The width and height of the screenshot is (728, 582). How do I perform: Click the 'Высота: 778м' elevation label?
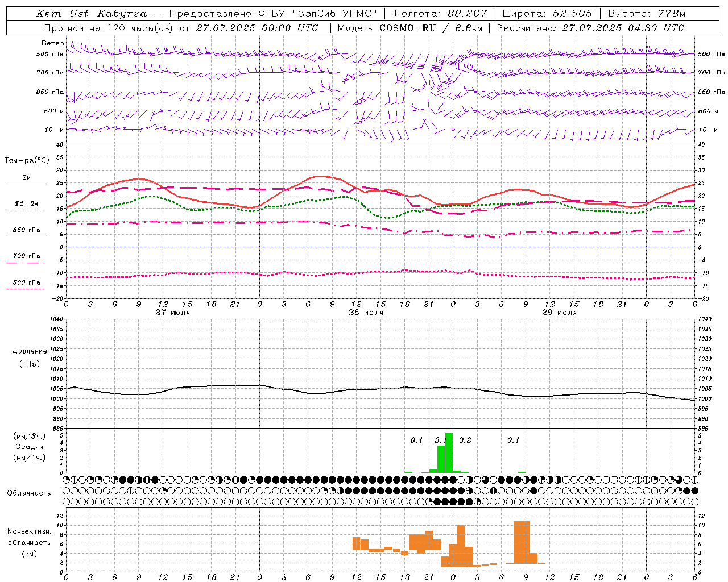point(647,14)
